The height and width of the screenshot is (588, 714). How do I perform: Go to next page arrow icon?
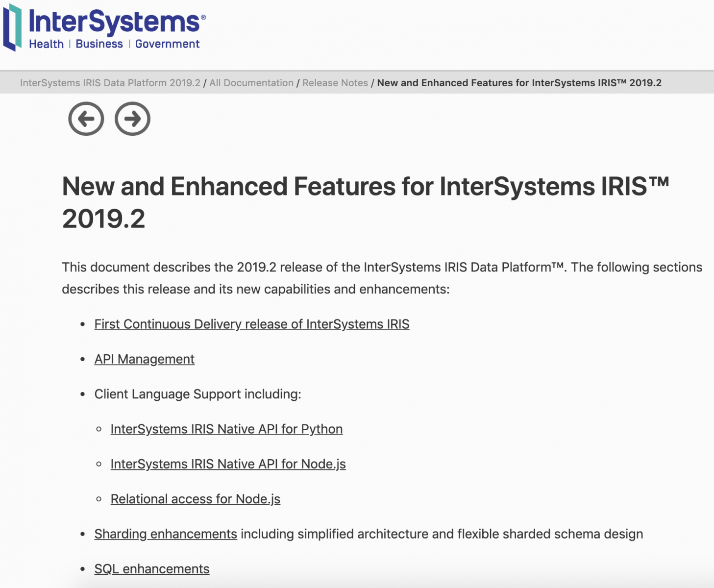coord(132,119)
